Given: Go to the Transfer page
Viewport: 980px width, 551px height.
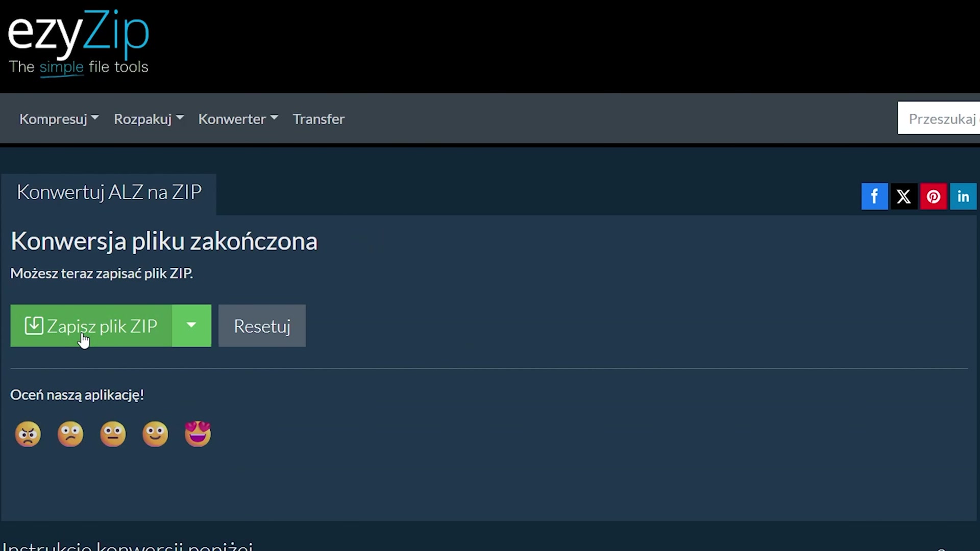Looking at the screenshot, I should pyautogui.click(x=318, y=119).
